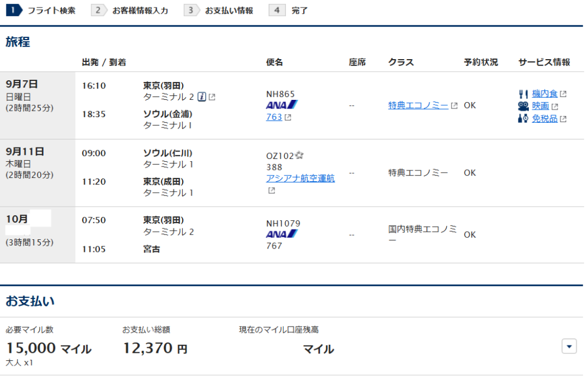Image resolution: width=588 pixels, height=381 pixels.
Task: Open the 機内食 service link
Action: (x=544, y=94)
